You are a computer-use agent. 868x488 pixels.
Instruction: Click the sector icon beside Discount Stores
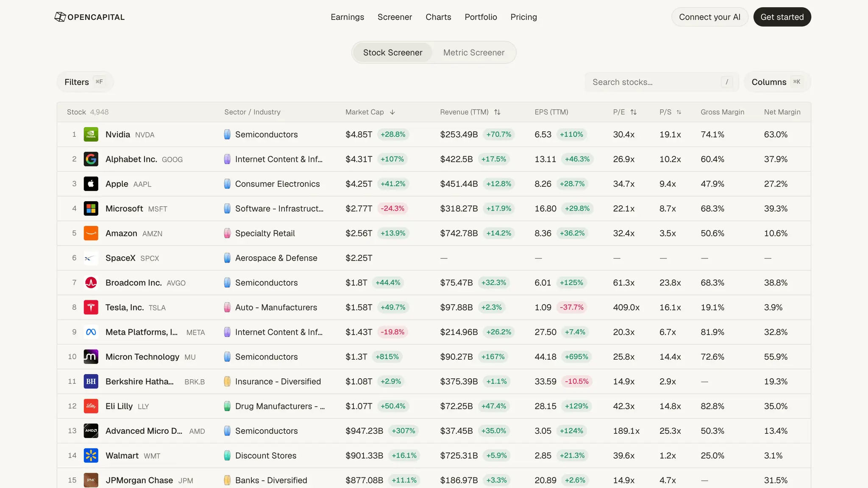(x=227, y=456)
